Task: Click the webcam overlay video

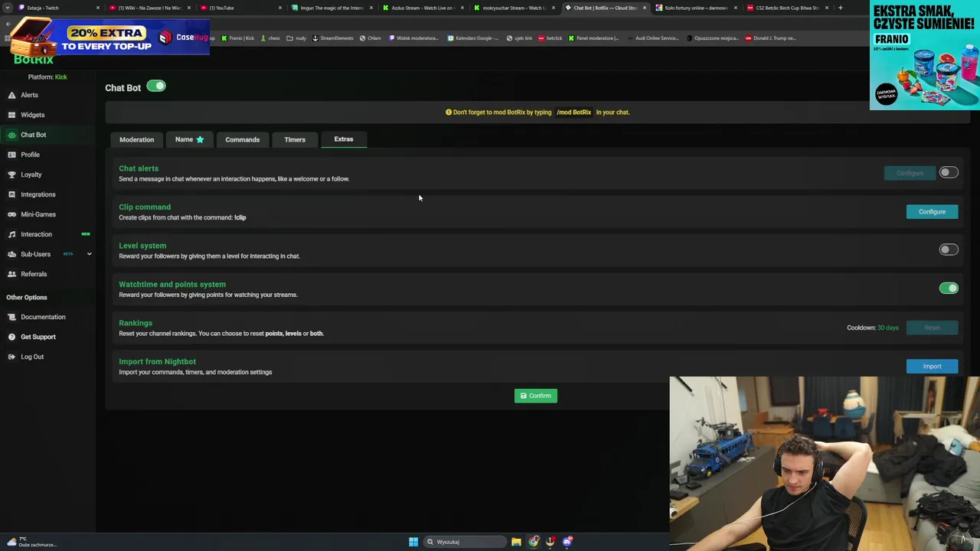Action: [x=825, y=463]
